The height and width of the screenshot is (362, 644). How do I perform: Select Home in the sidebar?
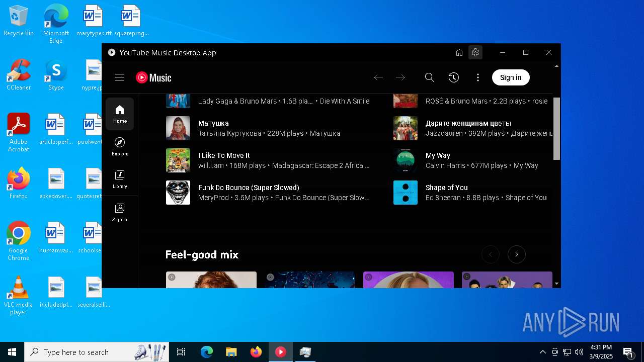coord(120,114)
